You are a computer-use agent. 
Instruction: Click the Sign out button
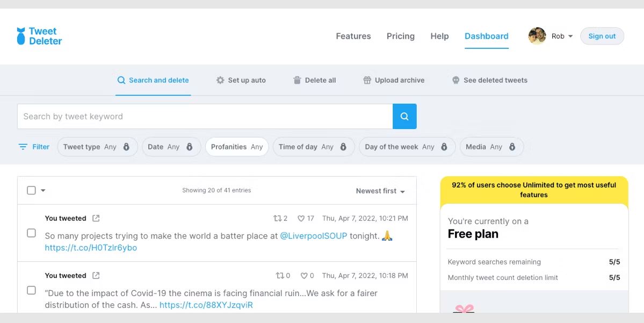tap(602, 36)
